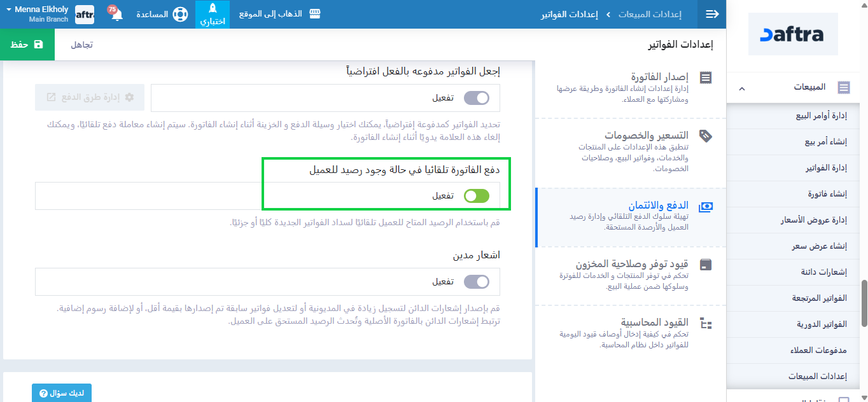The width and height of the screenshot is (868, 402).
Task: Click the الذهاب إلى الموقع store icon
Action: (x=316, y=14)
